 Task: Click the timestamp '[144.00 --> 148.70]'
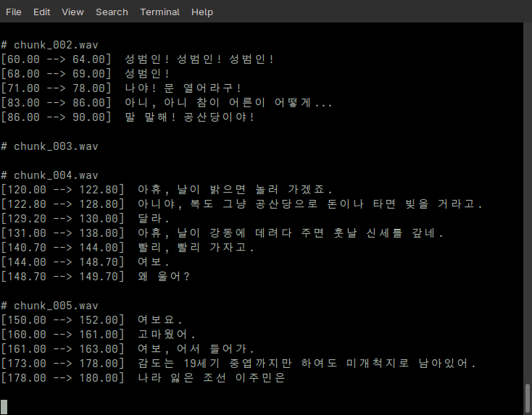[x=62, y=262]
